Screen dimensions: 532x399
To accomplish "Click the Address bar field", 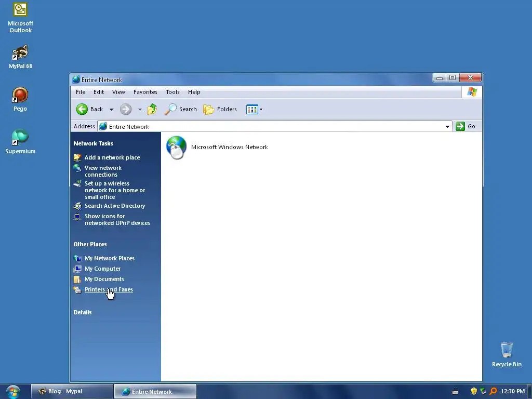I will 275,127.
